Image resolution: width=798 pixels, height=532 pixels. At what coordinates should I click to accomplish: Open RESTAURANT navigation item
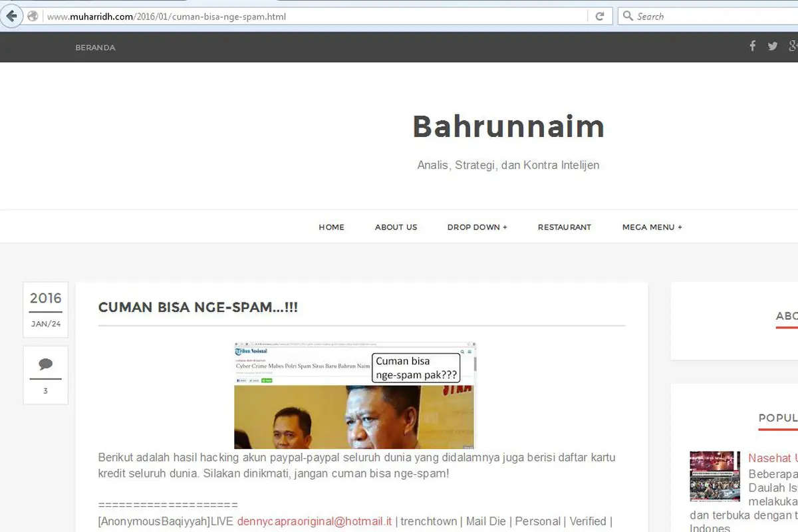pos(564,227)
